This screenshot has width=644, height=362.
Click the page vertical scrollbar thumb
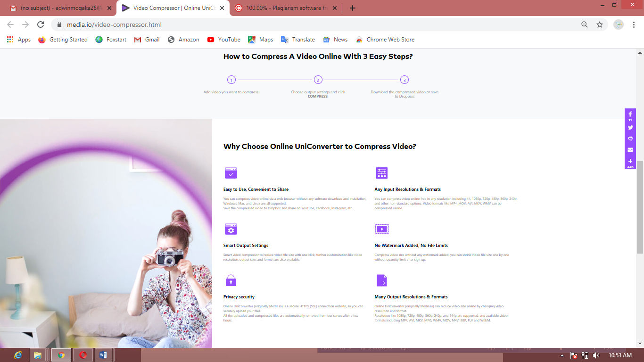click(640, 207)
